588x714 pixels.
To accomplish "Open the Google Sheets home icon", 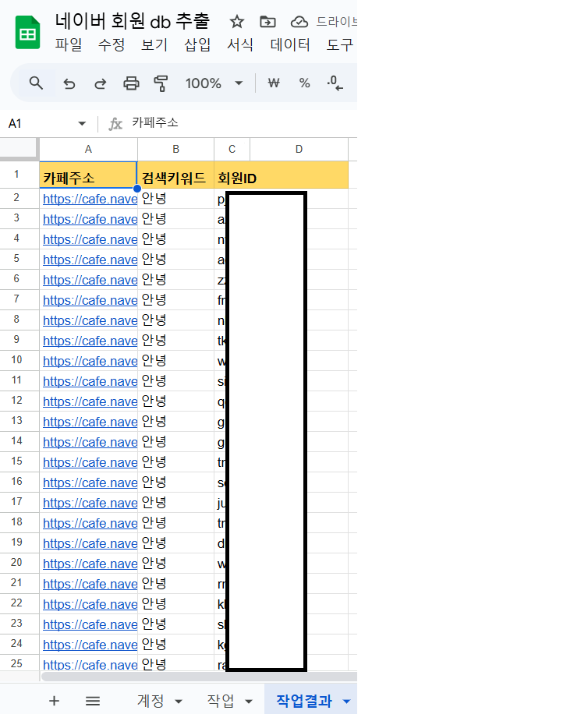I will tap(27, 32).
